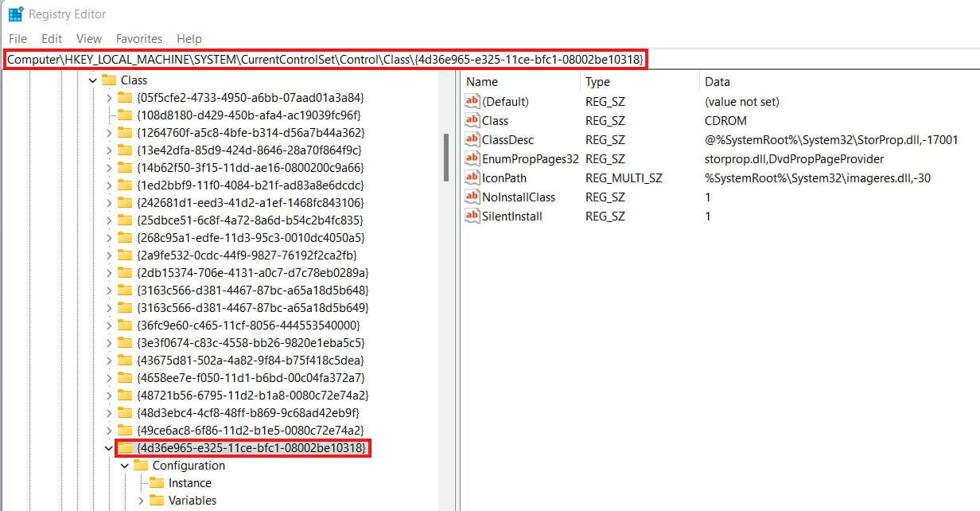Expand the {05f5cfe2-4733-4950-a6bb-07aad01a3a84} key
The height and width of the screenshot is (511, 980).
click(x=109, y=98)
